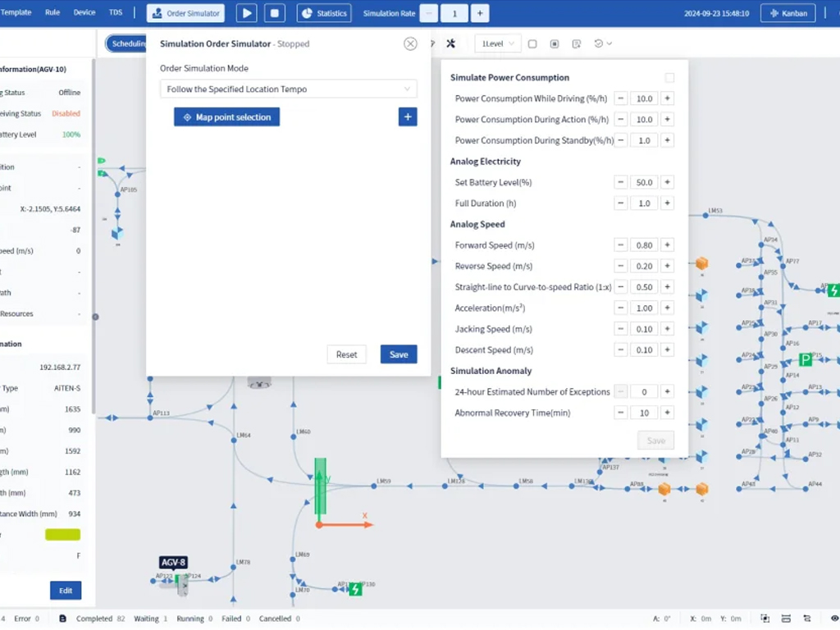The width and height of the screenshot is (840, 630).
Task: Click the green parking P icon on map
Action: click(x=805, y=360)
